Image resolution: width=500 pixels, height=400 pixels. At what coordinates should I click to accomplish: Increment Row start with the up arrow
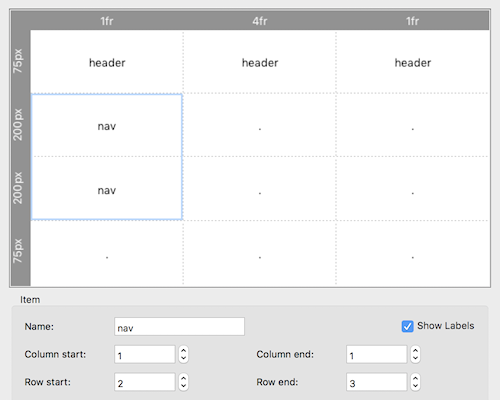183,378
